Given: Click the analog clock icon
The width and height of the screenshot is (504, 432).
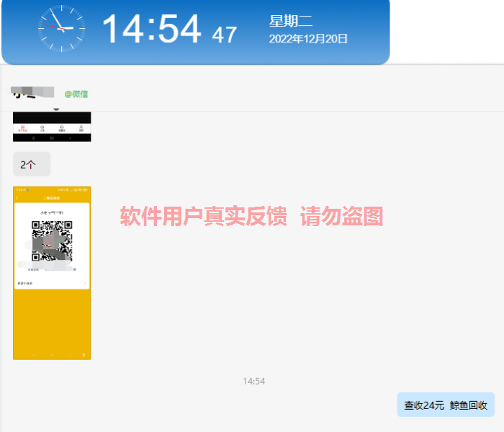Looking at the screenshot, I should (x=61, y=30).
